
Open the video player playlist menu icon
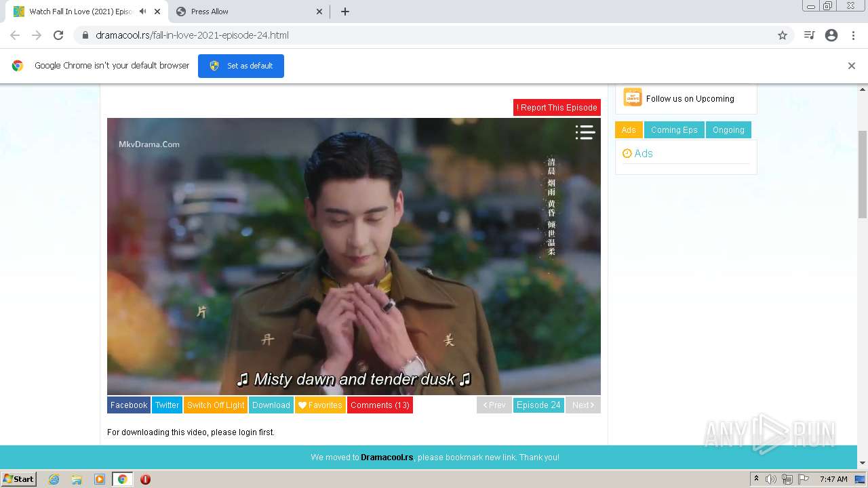(585, 132)
